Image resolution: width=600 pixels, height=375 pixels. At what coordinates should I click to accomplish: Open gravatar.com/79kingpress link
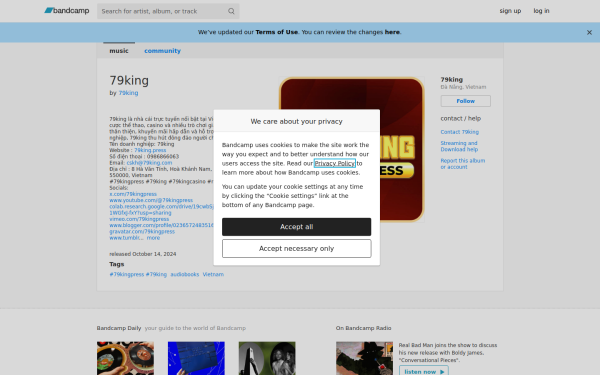click(142, 232)
